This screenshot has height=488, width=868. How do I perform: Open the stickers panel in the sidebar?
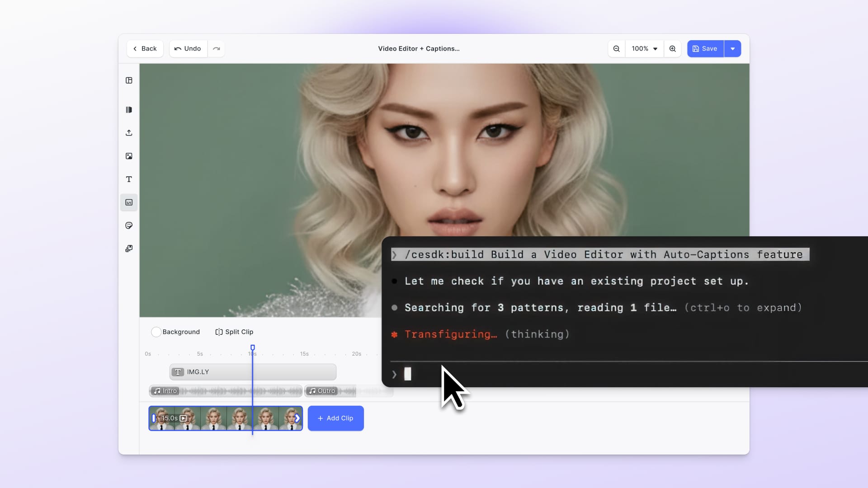tap(129, 225)
